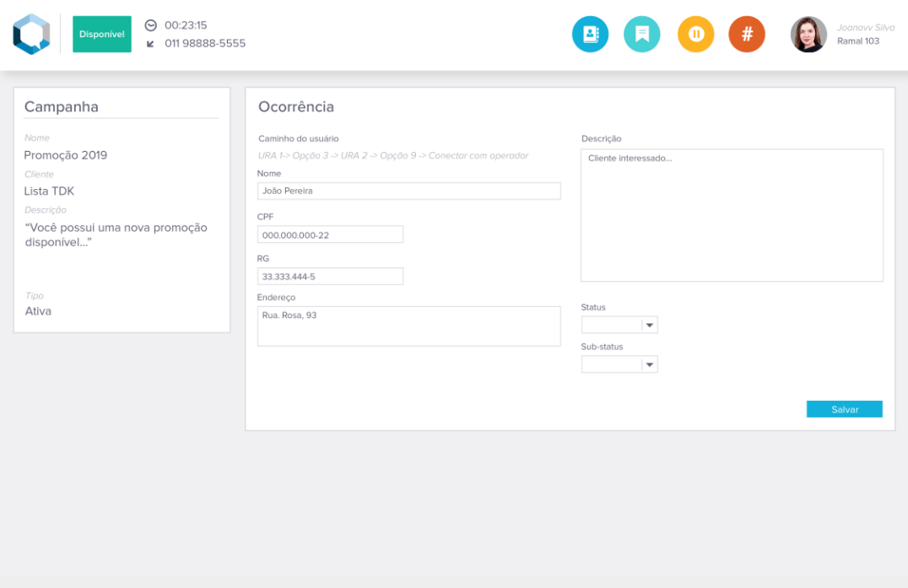Click the 00:23:15 call duration
The height and width of the screenshot is (588, 908).
click(186, 25)
